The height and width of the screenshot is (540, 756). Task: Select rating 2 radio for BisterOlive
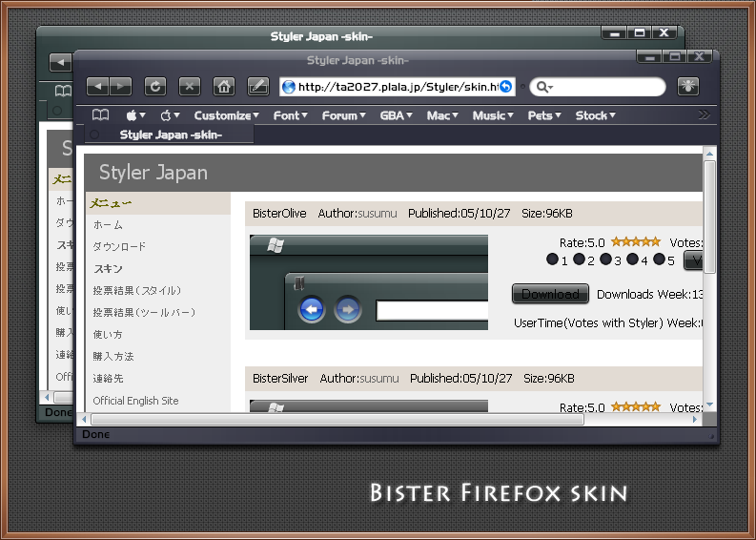[579, 260]
